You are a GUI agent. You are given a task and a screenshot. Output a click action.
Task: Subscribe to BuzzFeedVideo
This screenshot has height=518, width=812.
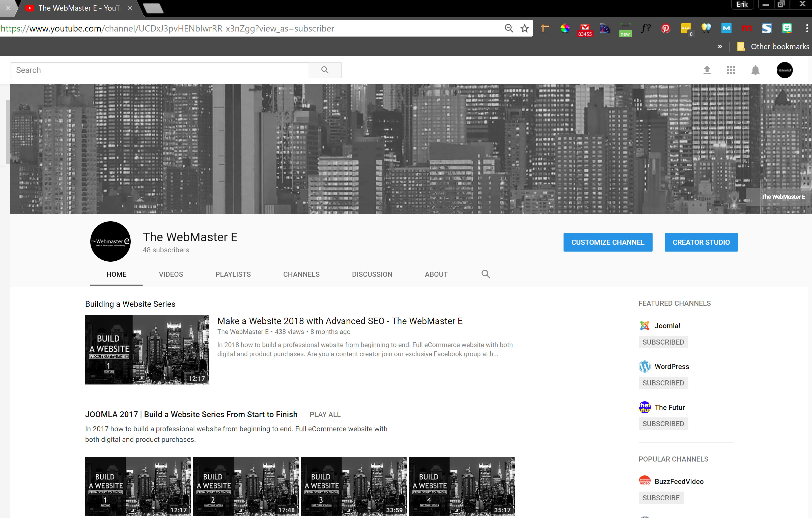pyautogui.click(x=661, y=498)
